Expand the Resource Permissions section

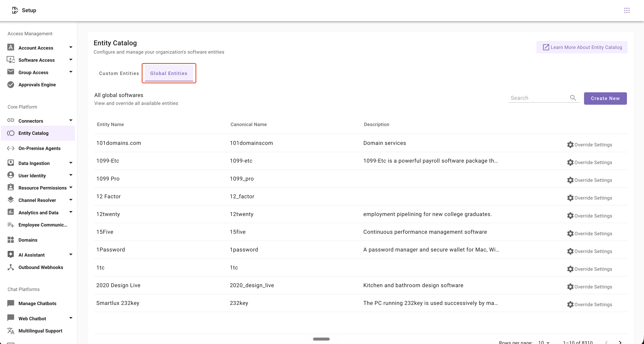[x=71, y=187]
